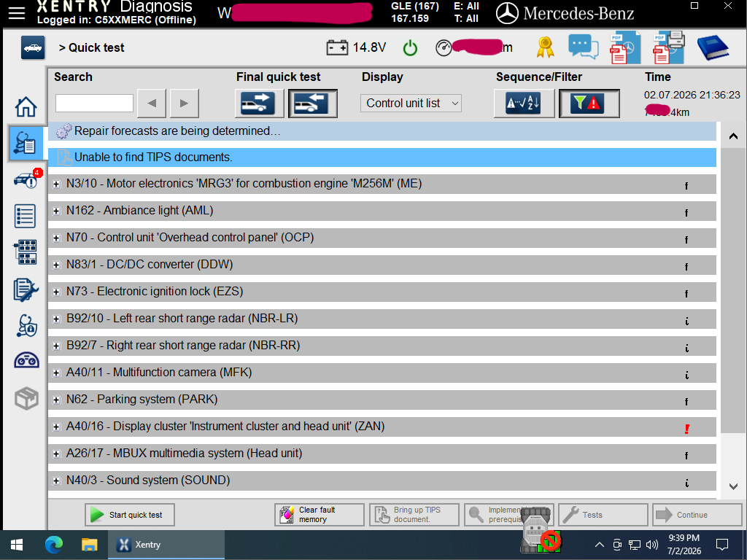This screenshot has width=747, height=560.
Task: Open the hamburger main menu
Action: coord(17,13)
